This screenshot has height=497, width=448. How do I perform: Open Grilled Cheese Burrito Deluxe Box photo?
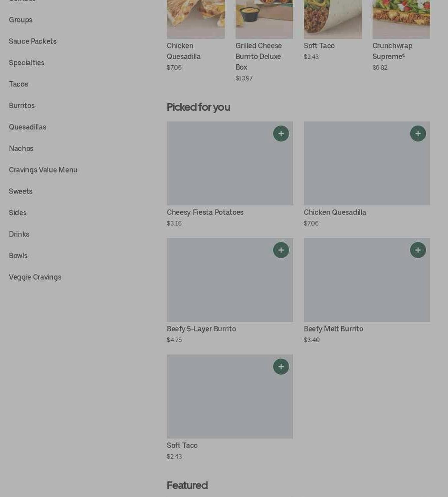(x=264, y=19)
